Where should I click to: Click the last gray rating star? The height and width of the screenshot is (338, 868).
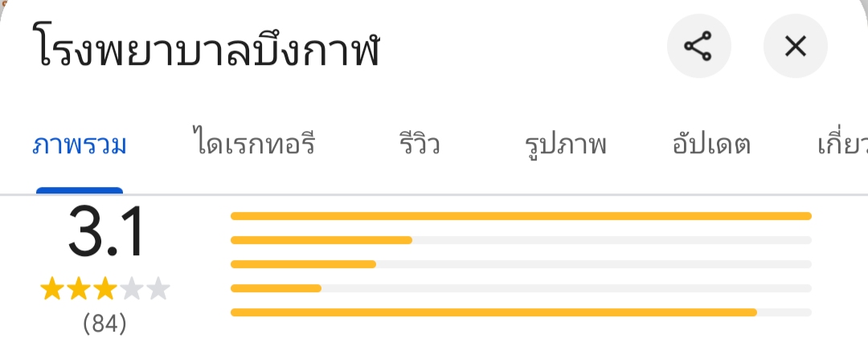pyautogui.click(x=158, y=289)
